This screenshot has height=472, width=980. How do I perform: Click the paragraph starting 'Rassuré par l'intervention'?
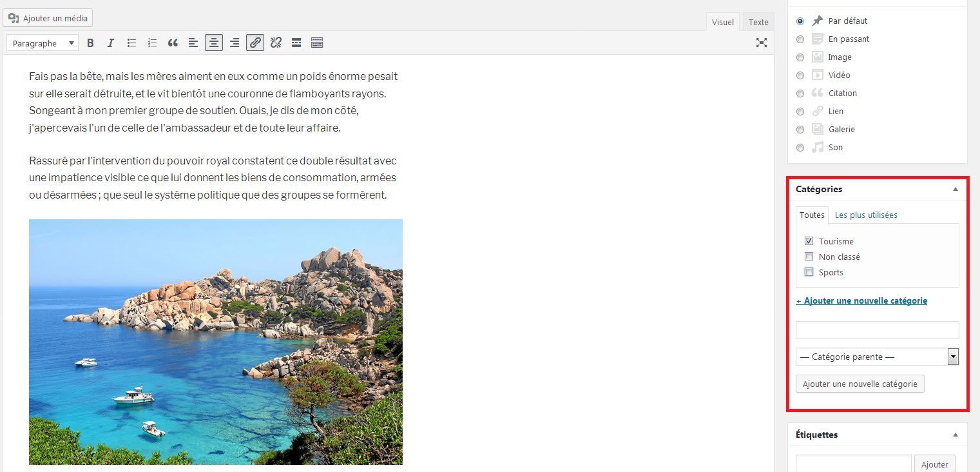coord(213,177)
